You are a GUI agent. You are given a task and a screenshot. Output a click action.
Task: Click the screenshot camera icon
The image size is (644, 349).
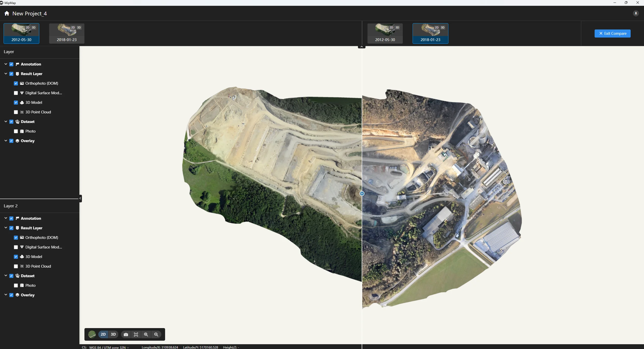point(126,334)
